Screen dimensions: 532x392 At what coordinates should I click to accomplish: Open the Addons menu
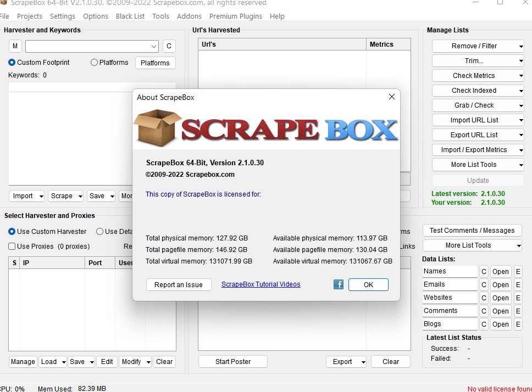click(x=189, y=16)
